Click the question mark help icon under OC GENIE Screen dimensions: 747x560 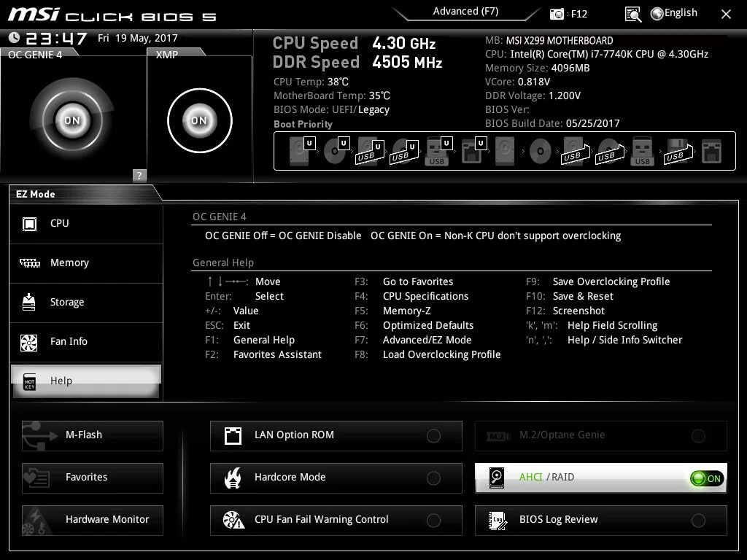[x=139, y=175]
